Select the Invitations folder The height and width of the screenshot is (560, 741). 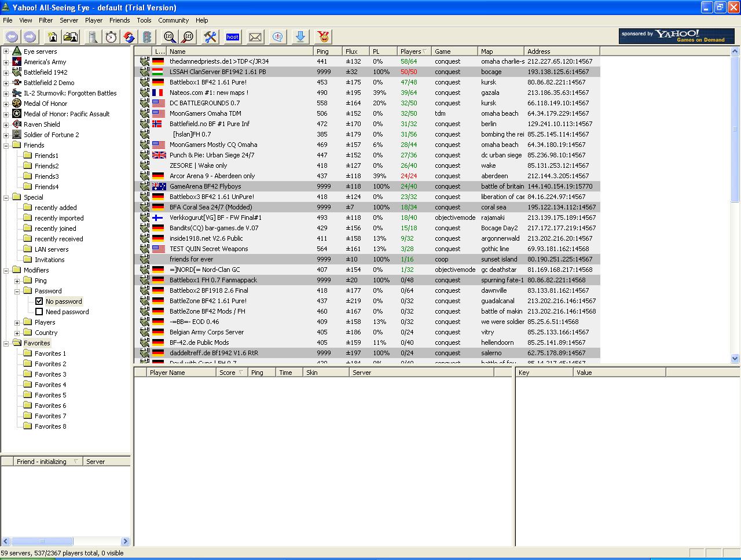coord(49,260)
